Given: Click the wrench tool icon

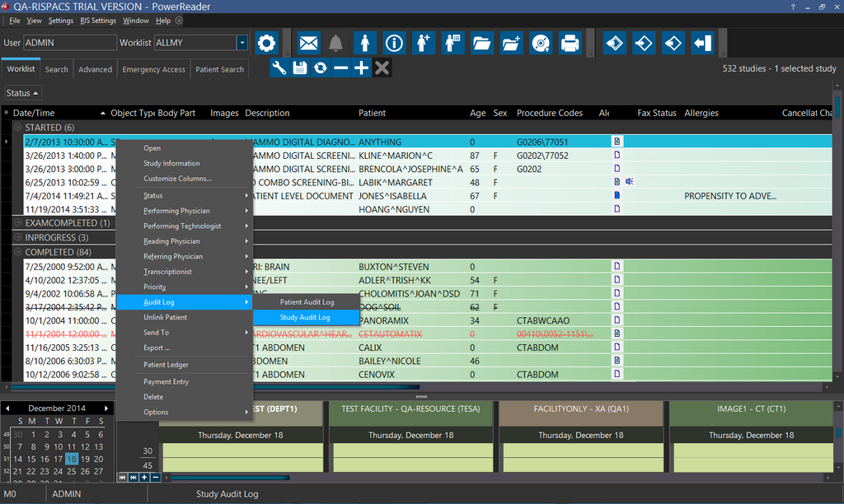Looking at the screenshot, I should coord(279,68).
